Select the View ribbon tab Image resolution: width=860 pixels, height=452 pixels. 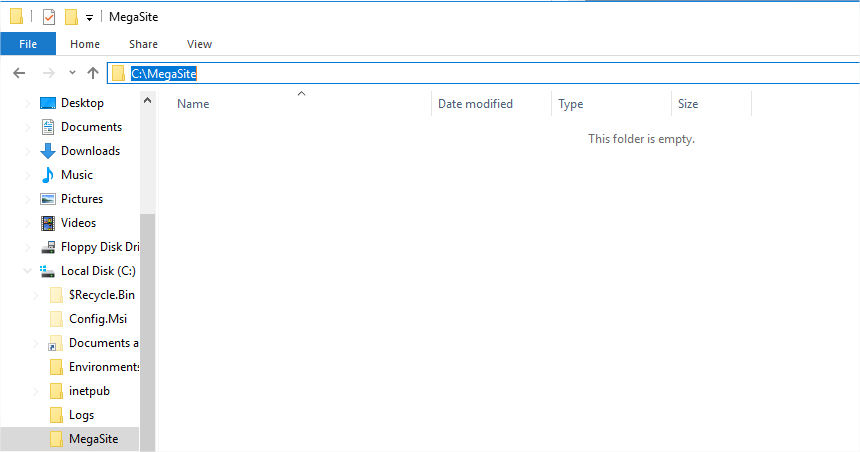coord(199,44)
